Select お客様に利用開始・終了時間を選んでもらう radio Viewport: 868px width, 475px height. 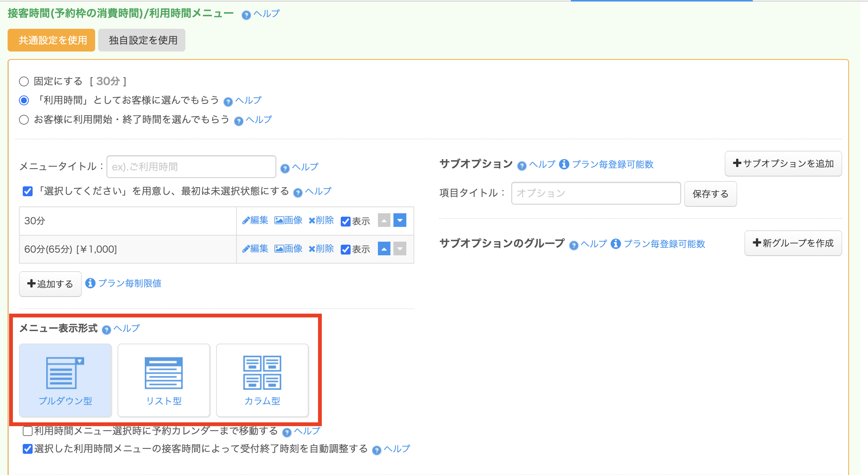(24, 120)
